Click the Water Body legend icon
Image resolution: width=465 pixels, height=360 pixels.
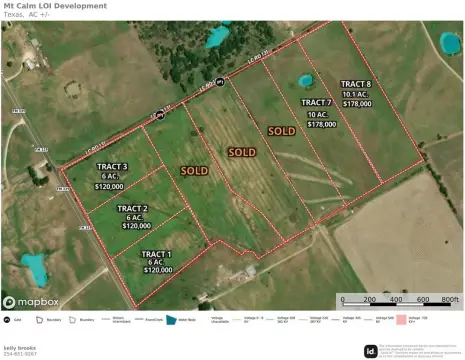point(171,320)
